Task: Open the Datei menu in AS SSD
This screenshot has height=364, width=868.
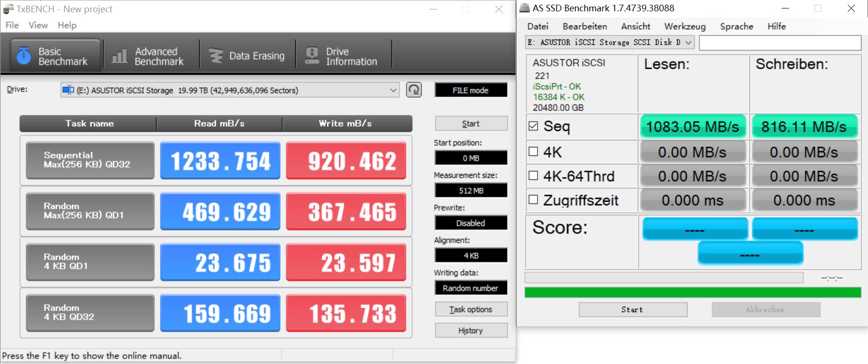Action: coord(538,26)
